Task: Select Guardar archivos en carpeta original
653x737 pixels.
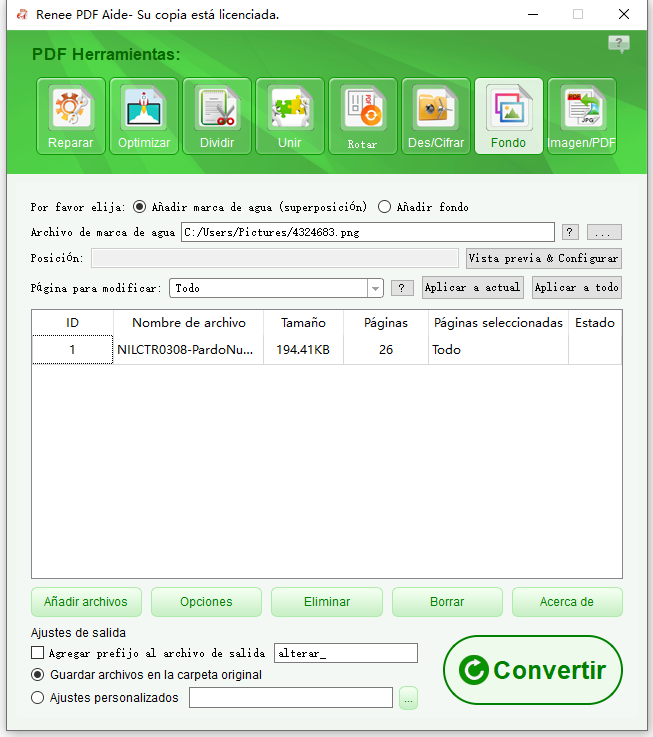Action: [x=38, y=675]
